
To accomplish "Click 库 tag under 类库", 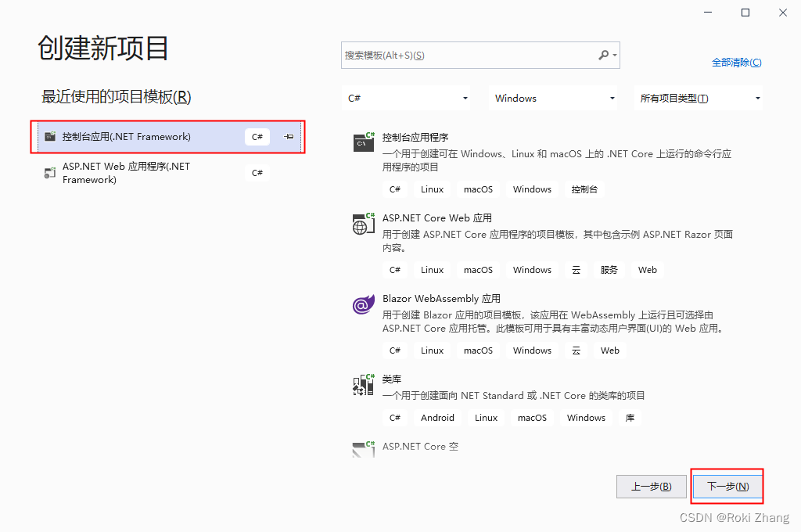I will [630, 418].
